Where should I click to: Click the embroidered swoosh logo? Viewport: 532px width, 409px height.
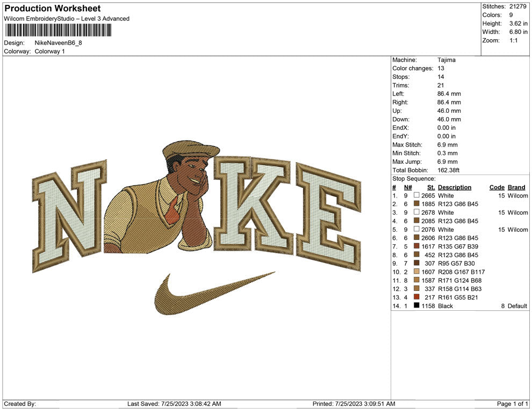click(215, 294)
